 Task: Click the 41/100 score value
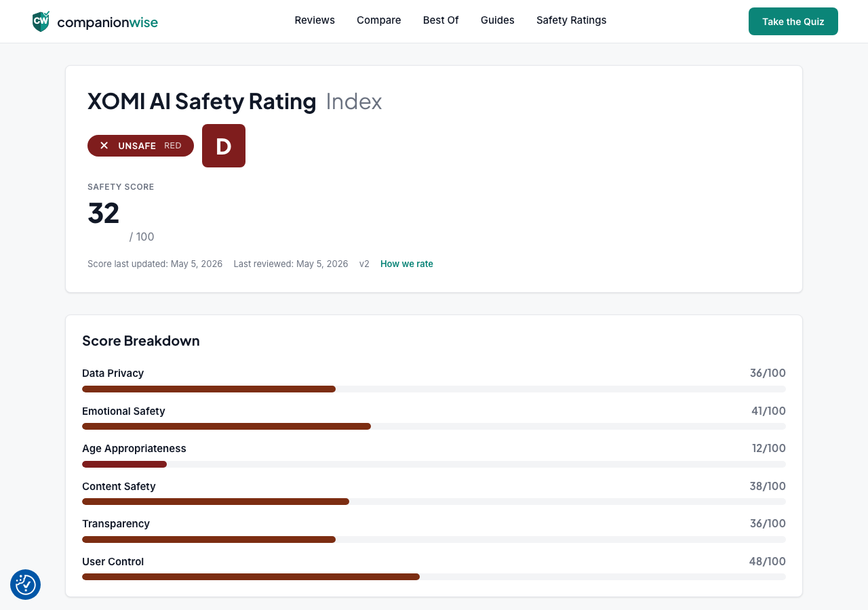point(768,411)
